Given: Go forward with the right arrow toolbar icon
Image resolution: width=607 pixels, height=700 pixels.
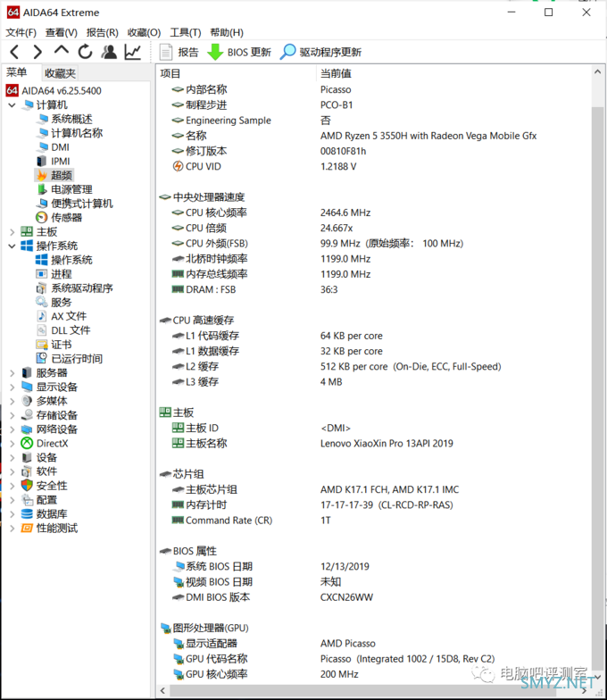Looking at the screenshot, I should [37, 52].
